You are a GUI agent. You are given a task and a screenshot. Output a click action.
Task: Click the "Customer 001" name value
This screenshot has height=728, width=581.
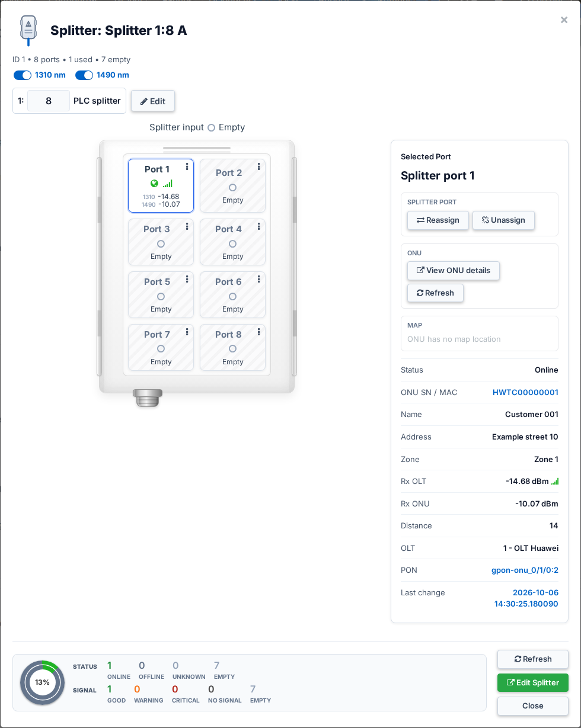click(532, 415)
